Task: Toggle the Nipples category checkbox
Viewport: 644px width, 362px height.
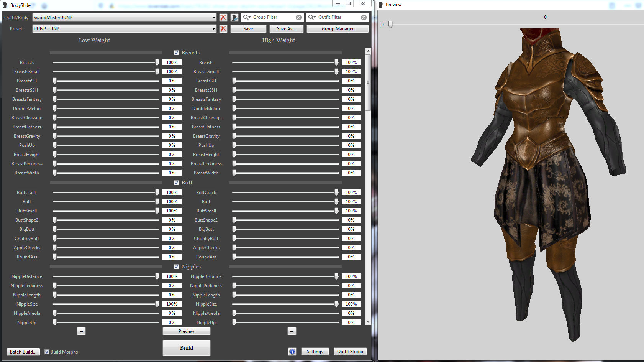Action: tap(177, 267)
